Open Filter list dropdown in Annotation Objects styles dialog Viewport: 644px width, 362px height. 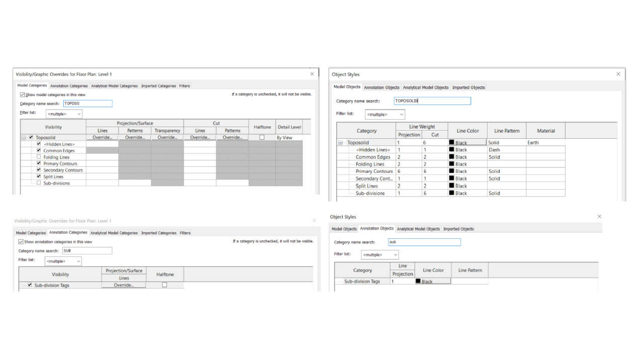[380, 255]
